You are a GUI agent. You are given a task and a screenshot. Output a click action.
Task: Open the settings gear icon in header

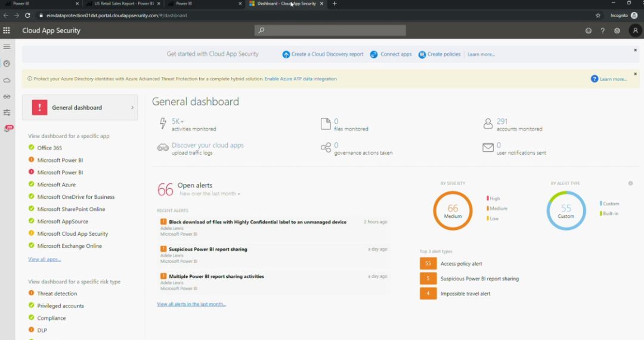click(x=617, y=31)
